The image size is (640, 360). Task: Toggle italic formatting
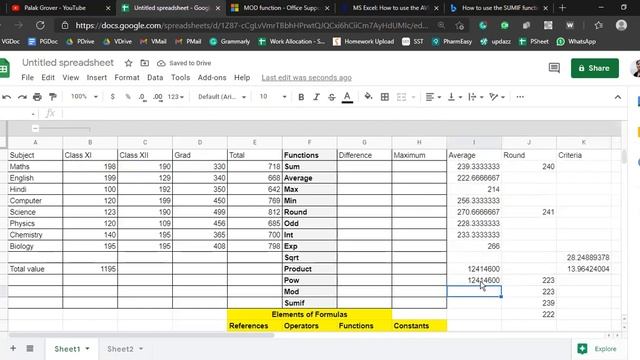(316, 97)
